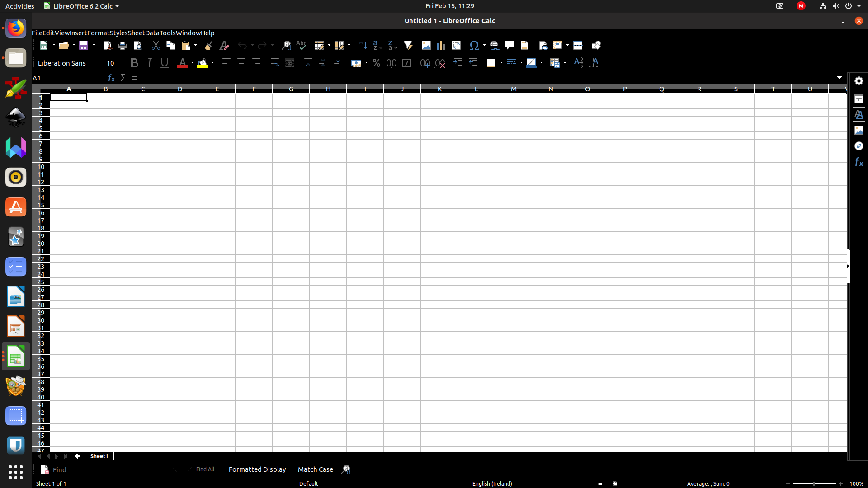Viewport: 868px width, 488px height.
Task: Select the AutoFilter tool
Action: (408, 45)
